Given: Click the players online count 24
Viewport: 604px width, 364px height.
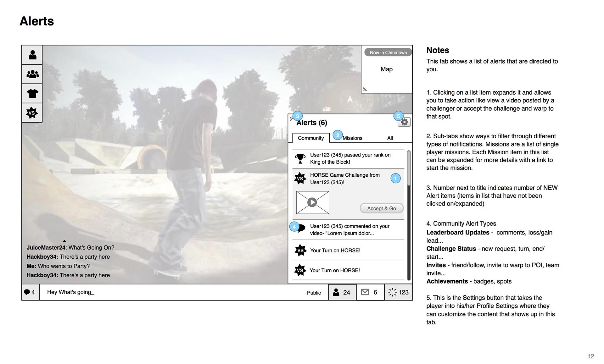Looking at the screenshot, I should click(342, 292).
